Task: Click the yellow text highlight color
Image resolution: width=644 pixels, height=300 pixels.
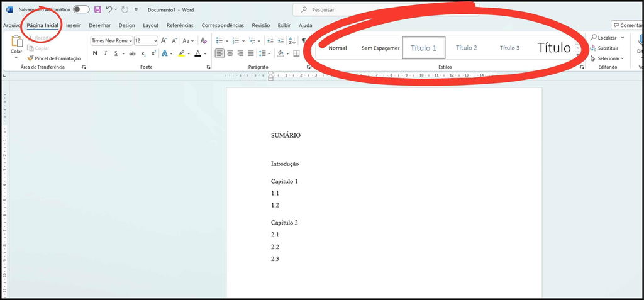Action: [181, 53]
